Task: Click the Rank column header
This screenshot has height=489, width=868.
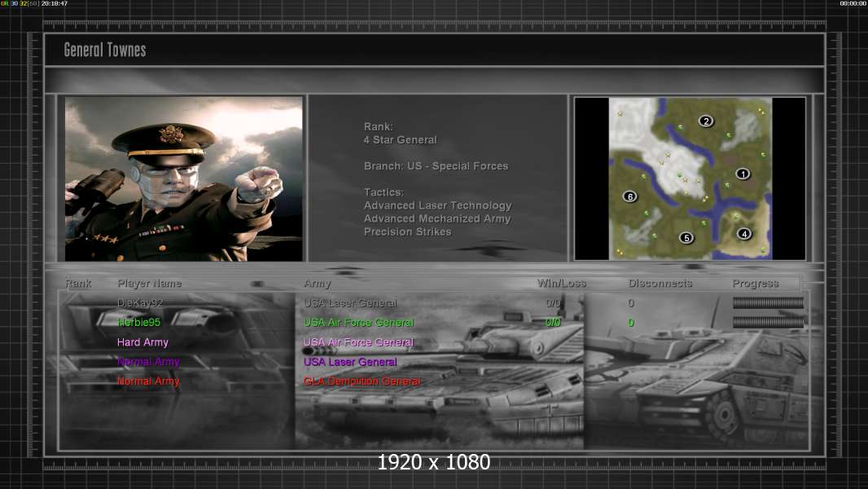Action: point(78,283)
